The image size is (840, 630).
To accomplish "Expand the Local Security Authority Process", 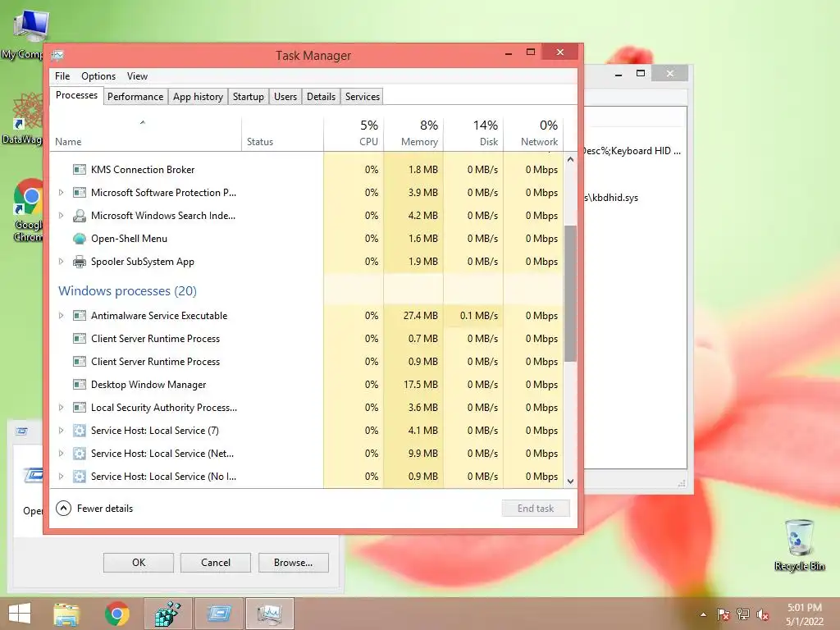I will 61,408.
